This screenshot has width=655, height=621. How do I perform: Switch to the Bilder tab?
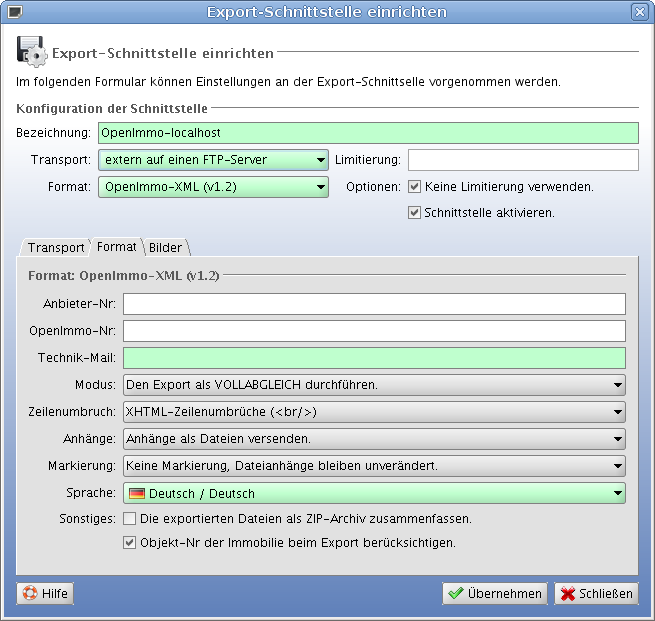(x=166, y=248)
